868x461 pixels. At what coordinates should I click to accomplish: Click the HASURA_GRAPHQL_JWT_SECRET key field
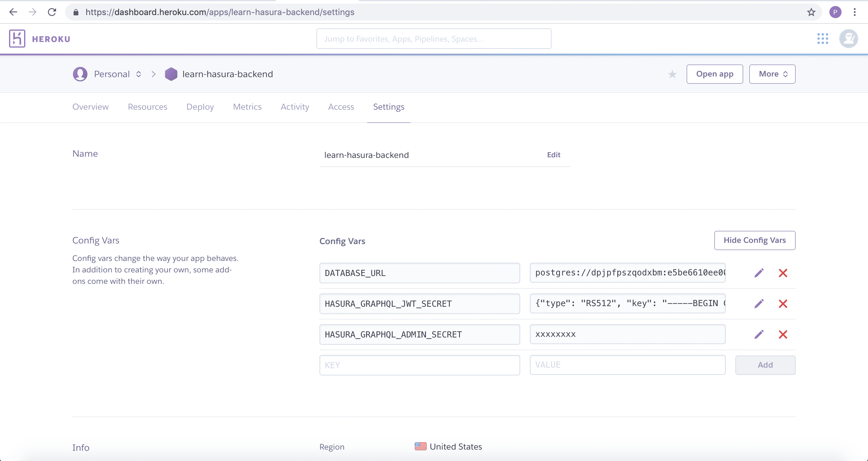point(420,304)
